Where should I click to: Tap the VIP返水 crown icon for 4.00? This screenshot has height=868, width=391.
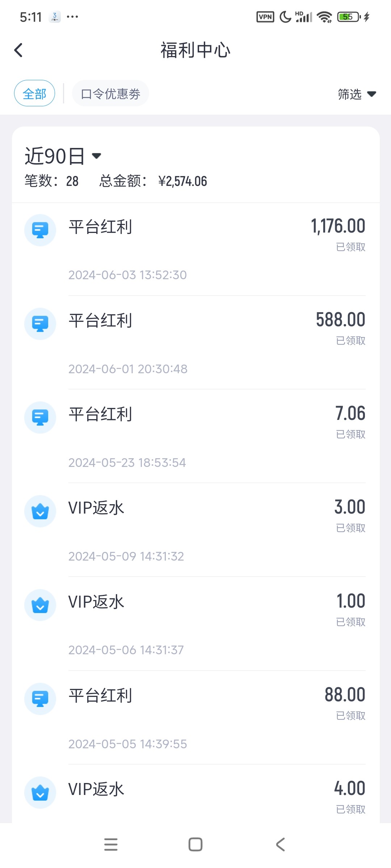pos(40,792)
